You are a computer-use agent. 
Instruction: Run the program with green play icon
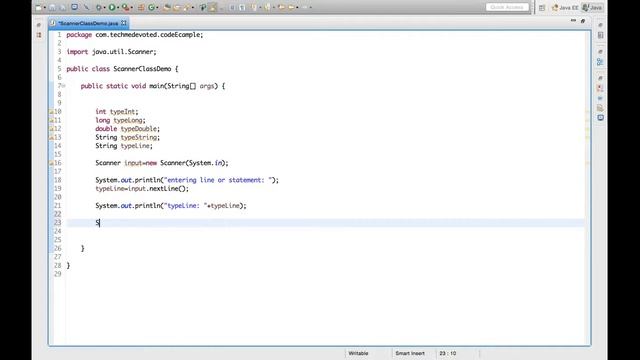point(111,7)
